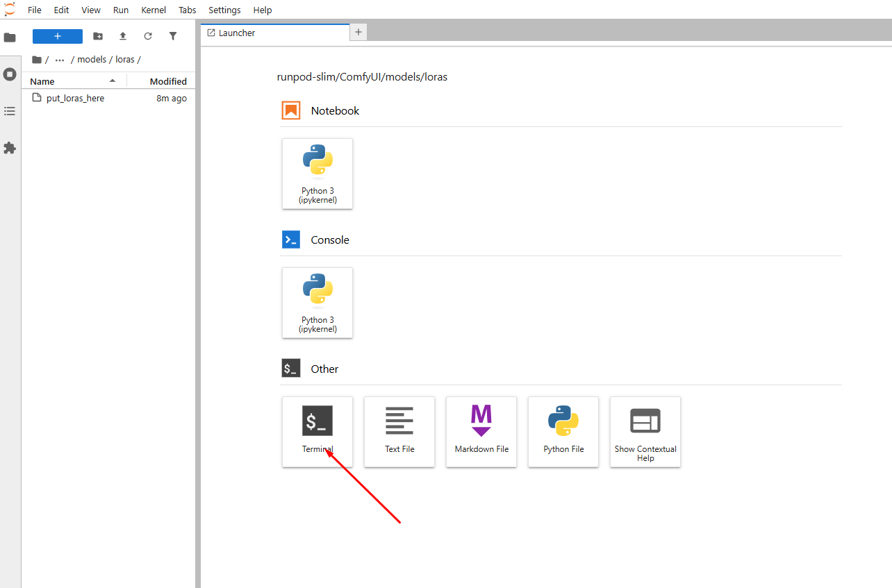The image size is (892, 588).
Task: Launch Python 3 notebook from Notebook section
Action: [317, 173]
